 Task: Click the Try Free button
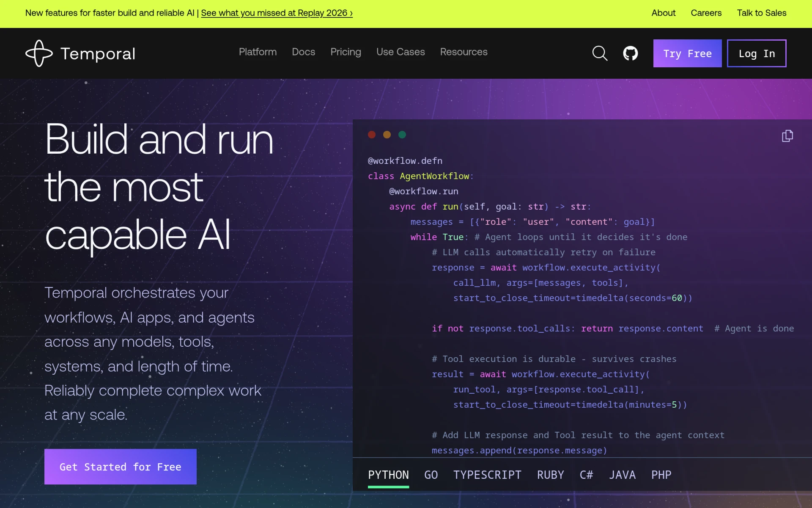(687, 53)
